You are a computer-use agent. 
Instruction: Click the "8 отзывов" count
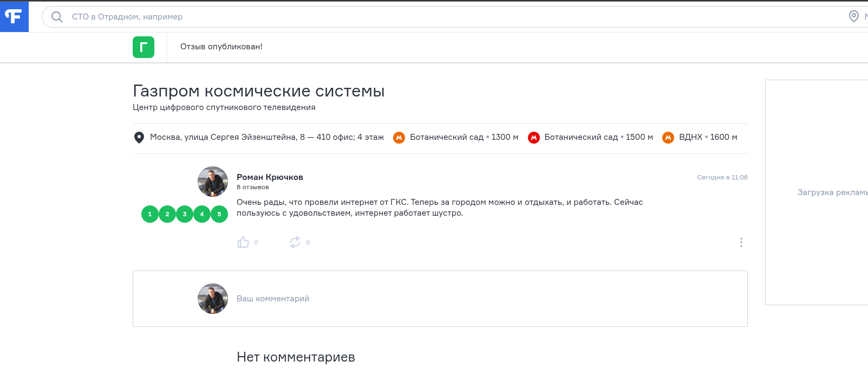(x=253, y=187)
